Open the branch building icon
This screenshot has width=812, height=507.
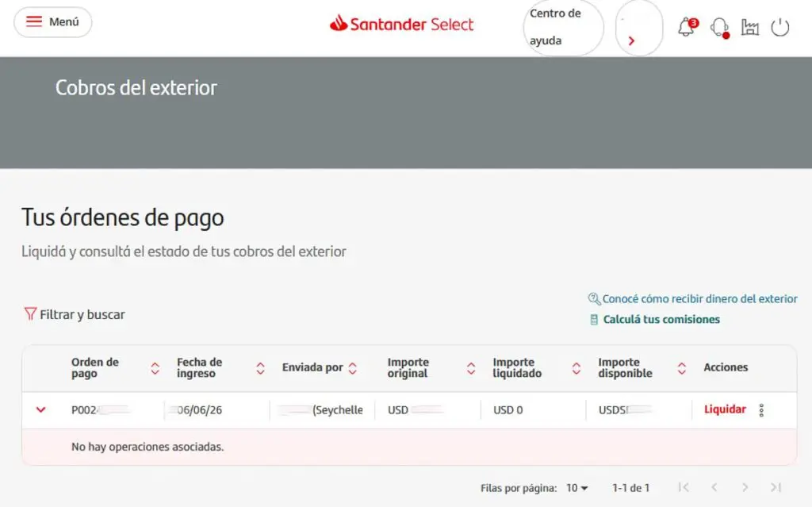(x=750, y=27)
